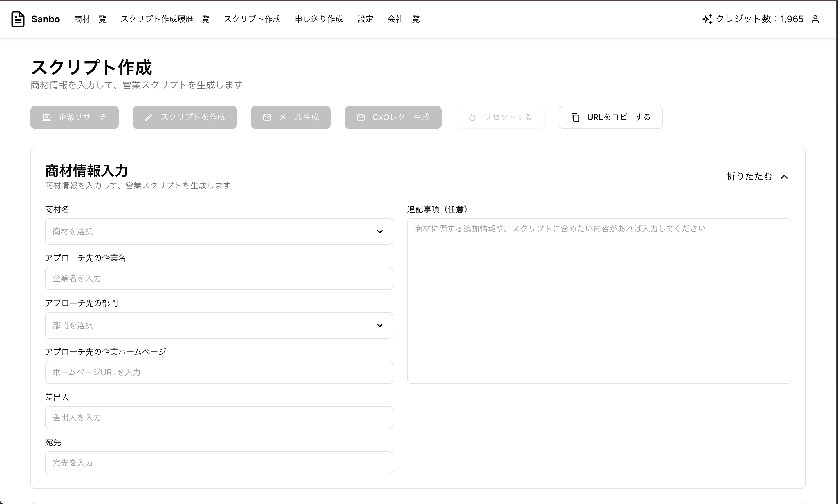
Task: Click the Sanbo brand name
Action: click(46, 19)
